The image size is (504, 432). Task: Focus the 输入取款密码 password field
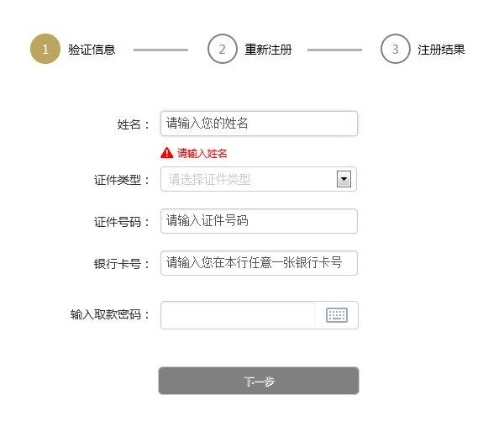pos(238,315)
